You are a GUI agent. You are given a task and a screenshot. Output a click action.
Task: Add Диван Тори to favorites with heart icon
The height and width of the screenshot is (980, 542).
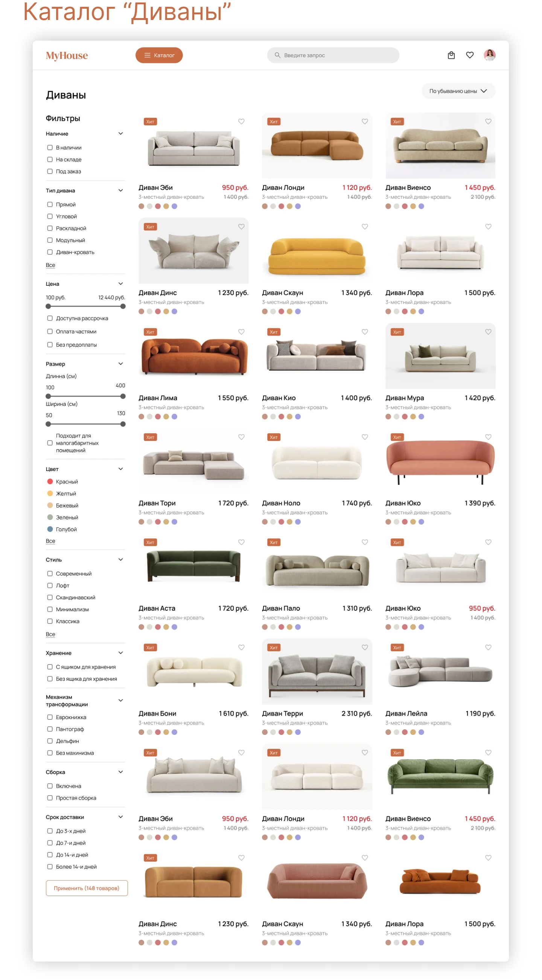(241, 437)
